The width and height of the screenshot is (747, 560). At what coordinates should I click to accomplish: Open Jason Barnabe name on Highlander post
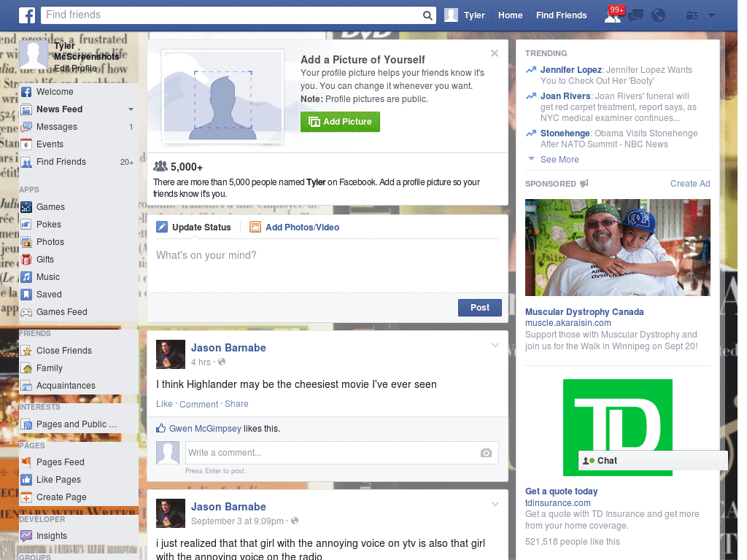click(x=228, y=348)
